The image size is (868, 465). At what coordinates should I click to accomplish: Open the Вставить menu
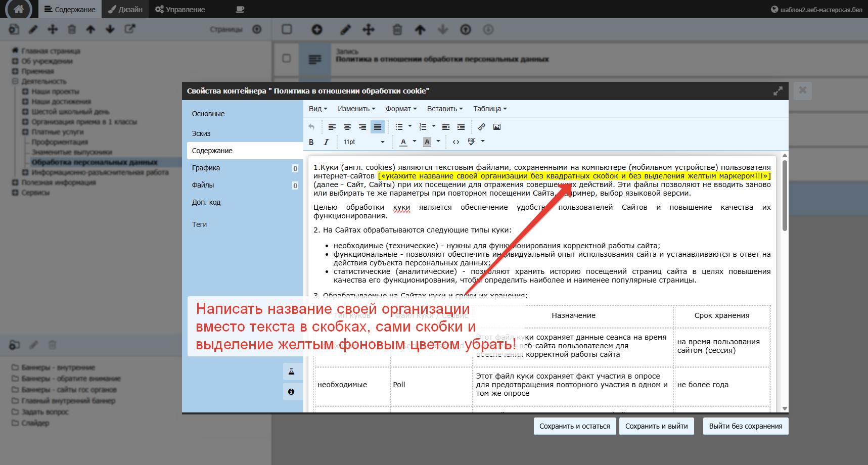tap(444, 109)
